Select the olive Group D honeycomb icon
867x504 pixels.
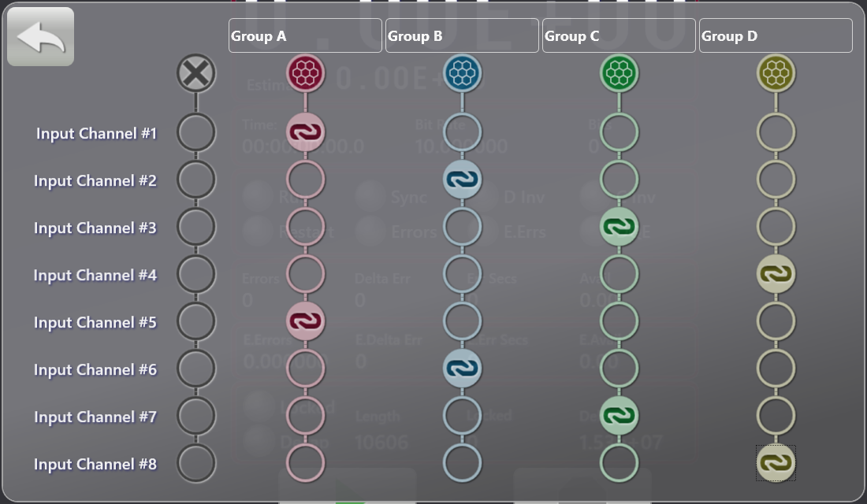[x=776, y=74]
